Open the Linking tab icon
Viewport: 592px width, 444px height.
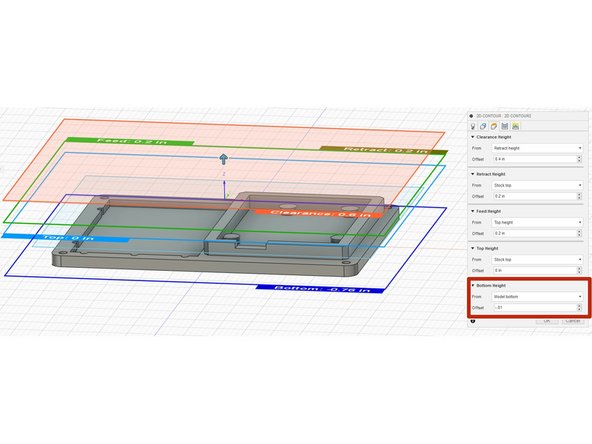coord(516,126)
